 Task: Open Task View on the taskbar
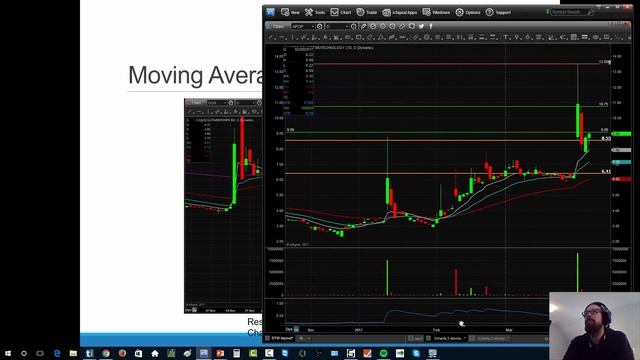click(40, 353)
